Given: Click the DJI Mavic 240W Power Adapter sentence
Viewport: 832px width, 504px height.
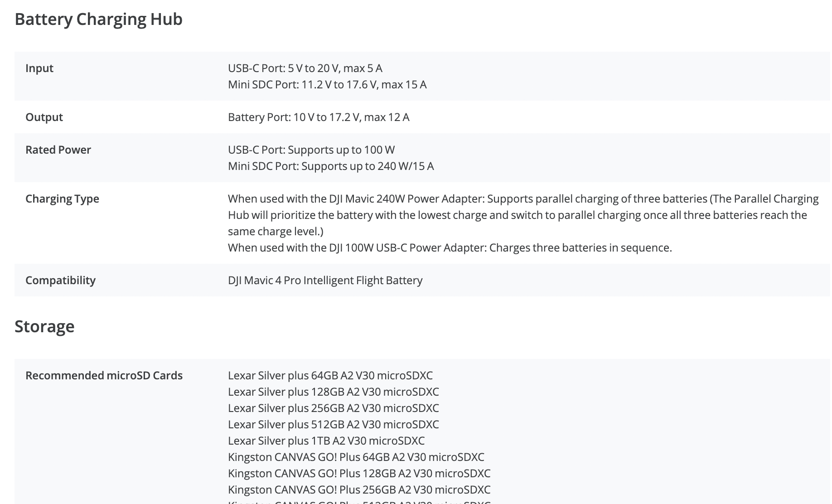Looking at the screenshot, I should pos(523,215).
